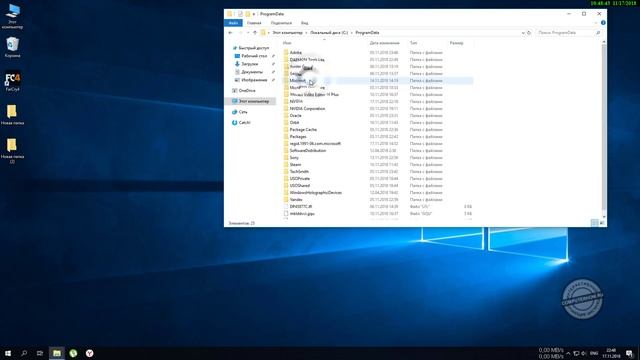Select Этот компьютер in the navigation pane
Image resolution: width=640 pixels, height=360 pixels.
251,101
